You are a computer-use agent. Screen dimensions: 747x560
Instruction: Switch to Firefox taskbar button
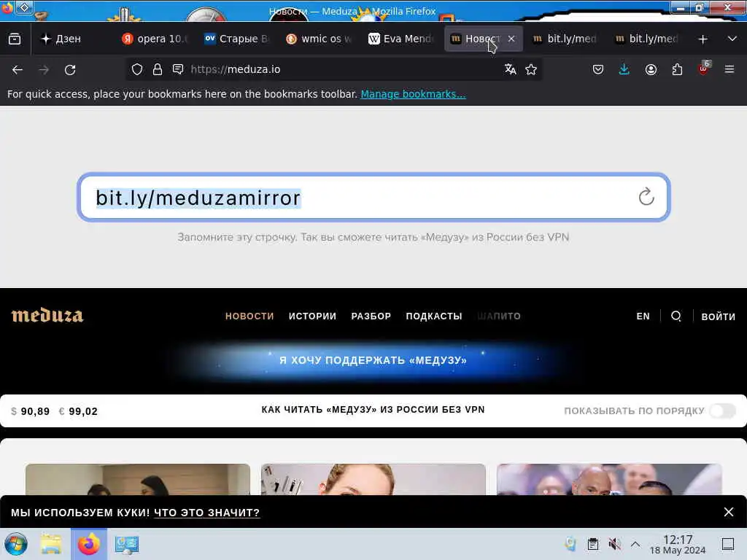point(88,544)
